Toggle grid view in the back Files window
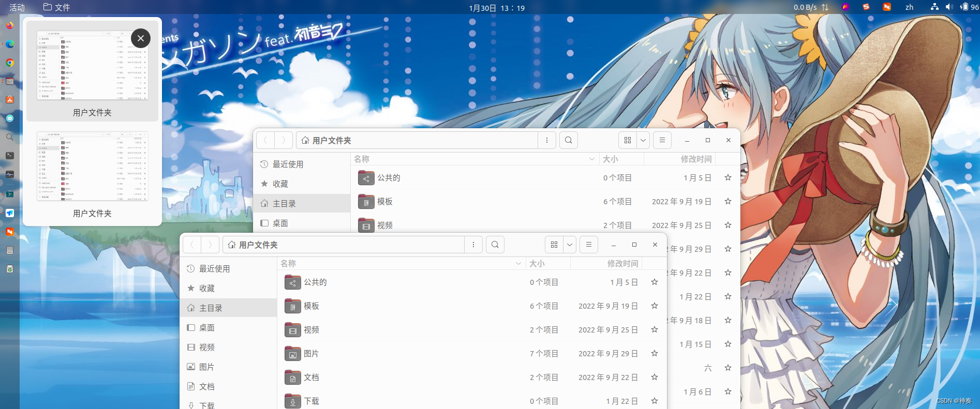980x409 pixels. click(x=628, y=140)
